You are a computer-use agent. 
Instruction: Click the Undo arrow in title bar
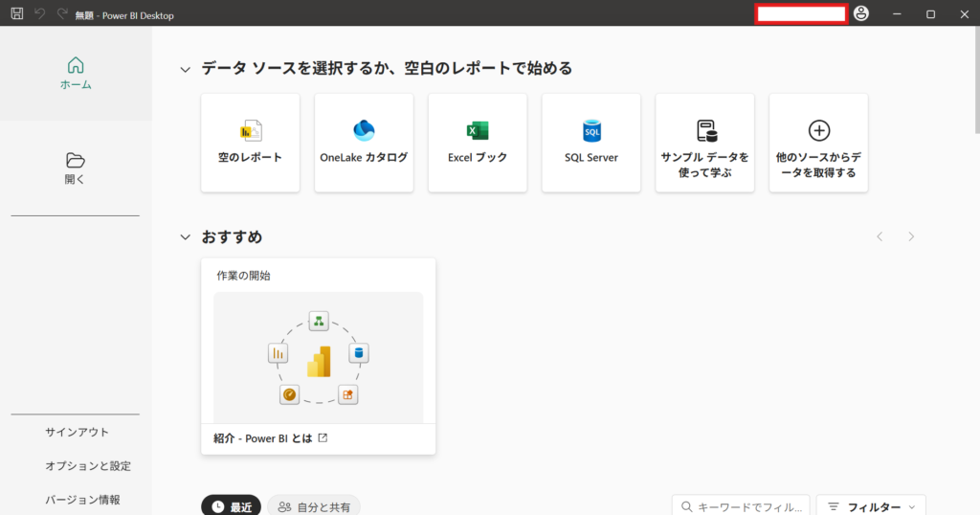pyautogui.click(x=39, y=14)
